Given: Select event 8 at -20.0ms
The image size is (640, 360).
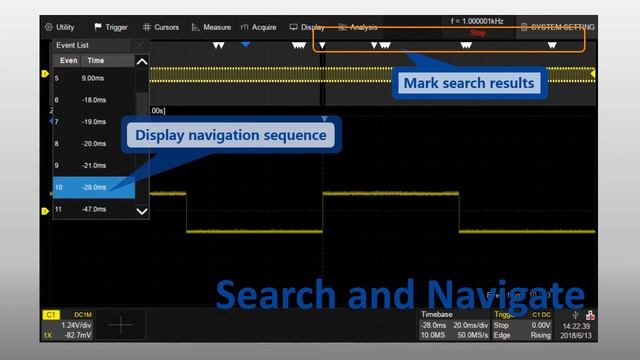Looking at the screenshot, I should coord(94,144).
